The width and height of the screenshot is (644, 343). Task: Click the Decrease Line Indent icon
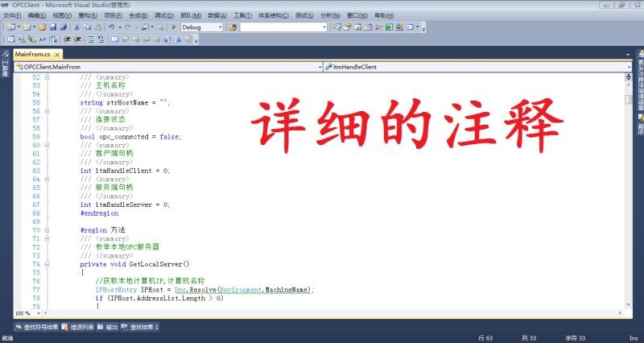[67, 39]
